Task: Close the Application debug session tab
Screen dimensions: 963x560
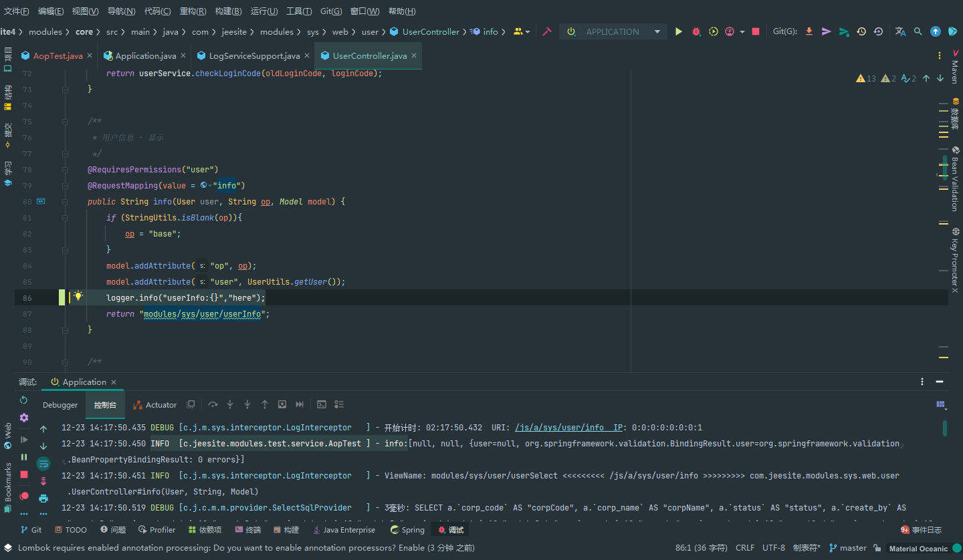Action: (x=114, y=382)
